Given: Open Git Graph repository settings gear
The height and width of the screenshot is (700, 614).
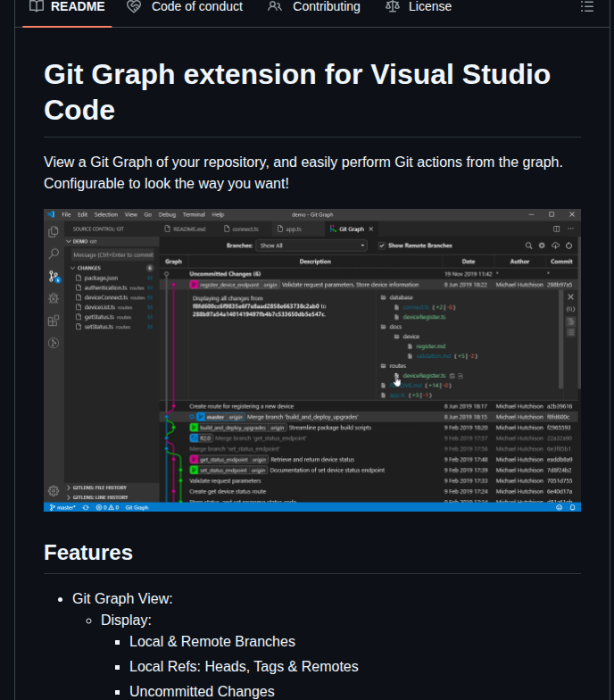Looking at the screenshot, I should (542, 246).
